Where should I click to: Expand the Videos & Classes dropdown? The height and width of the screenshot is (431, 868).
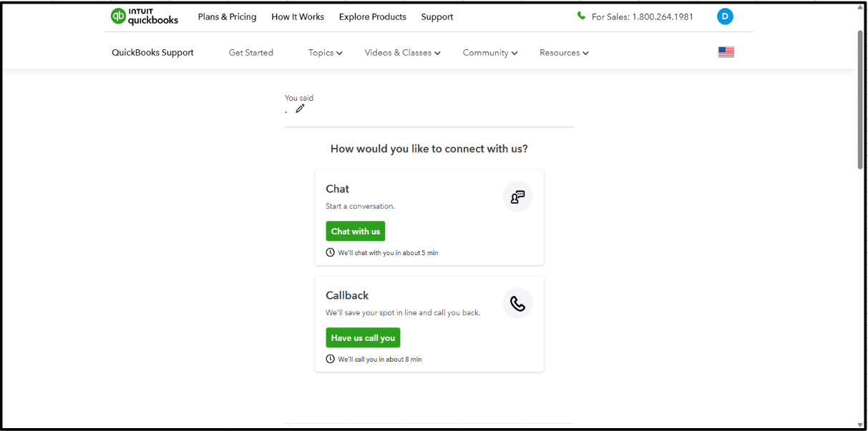(x=402, y=53)
